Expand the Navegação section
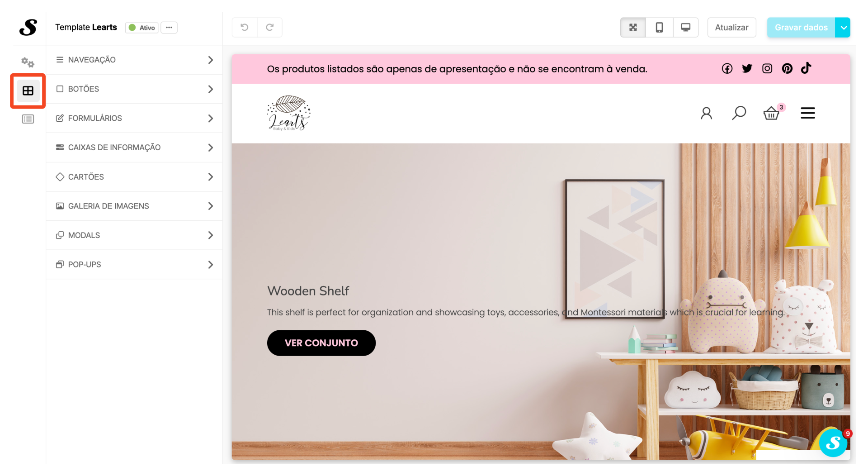The image size is (868, 476). (x=134, y=60)
